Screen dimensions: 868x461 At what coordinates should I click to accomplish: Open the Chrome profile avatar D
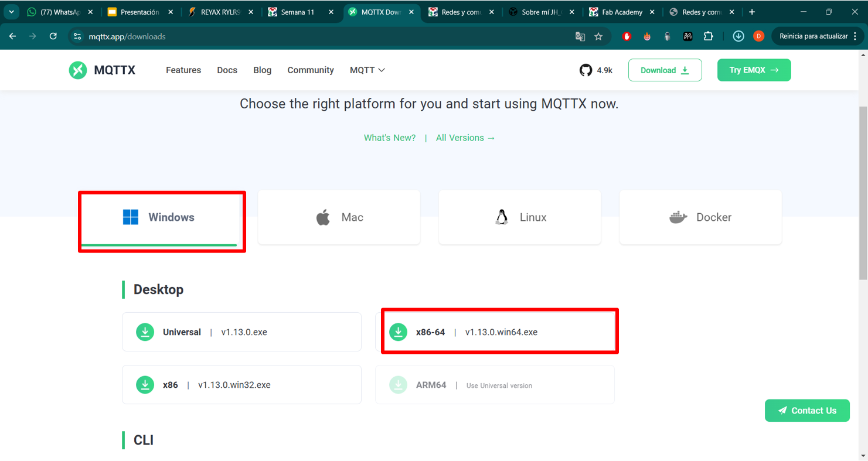pos(758,36)
